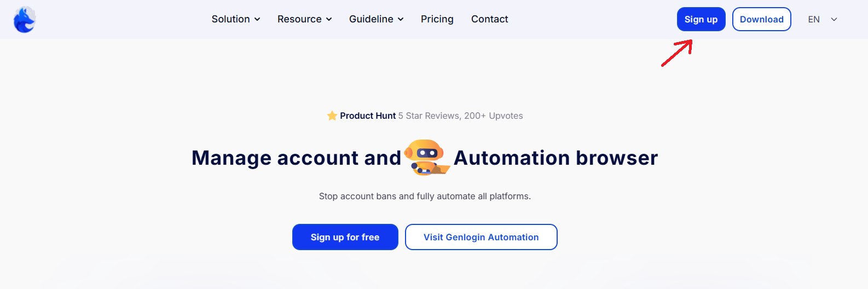Open the language selector arrow
This screenshot has width=868, height=289.
pyautogui.click(x=834, y=20)
